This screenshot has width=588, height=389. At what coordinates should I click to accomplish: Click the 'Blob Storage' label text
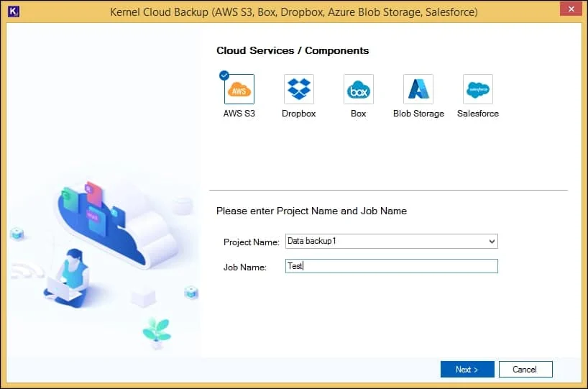418,114
